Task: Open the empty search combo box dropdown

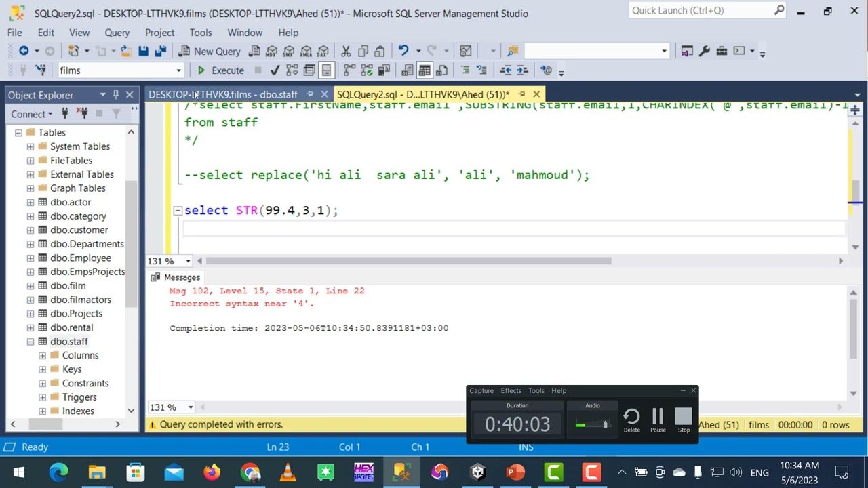Action: point(665,52)
